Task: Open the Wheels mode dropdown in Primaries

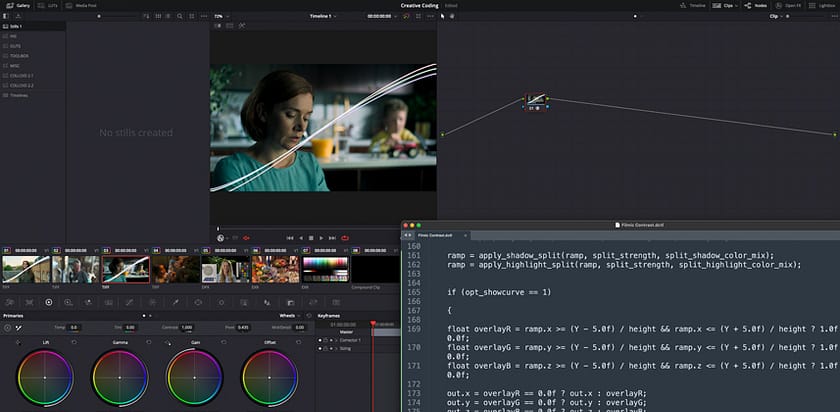Action: pyautogui.click(x=289, y=316)
